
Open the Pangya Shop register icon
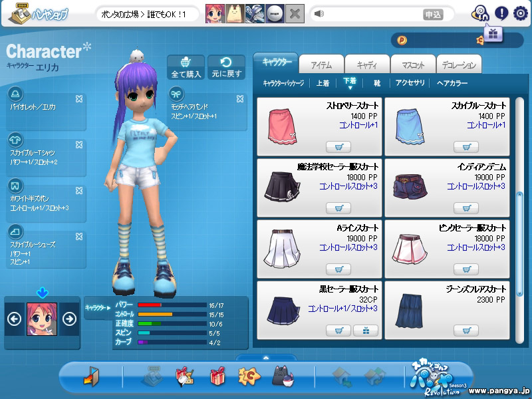tap(20, 14)
